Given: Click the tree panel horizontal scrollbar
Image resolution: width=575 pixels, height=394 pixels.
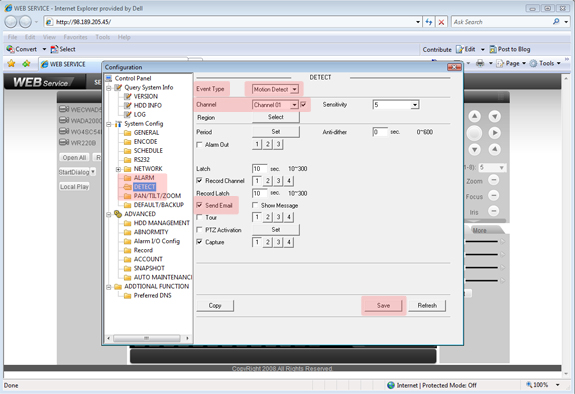Looking at the screenshot, I should pyautogui.click(x=147, y=338).
